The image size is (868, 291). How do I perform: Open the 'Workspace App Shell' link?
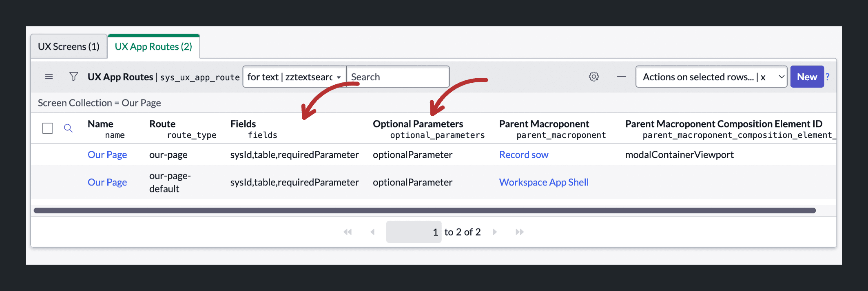coord(544,182)
